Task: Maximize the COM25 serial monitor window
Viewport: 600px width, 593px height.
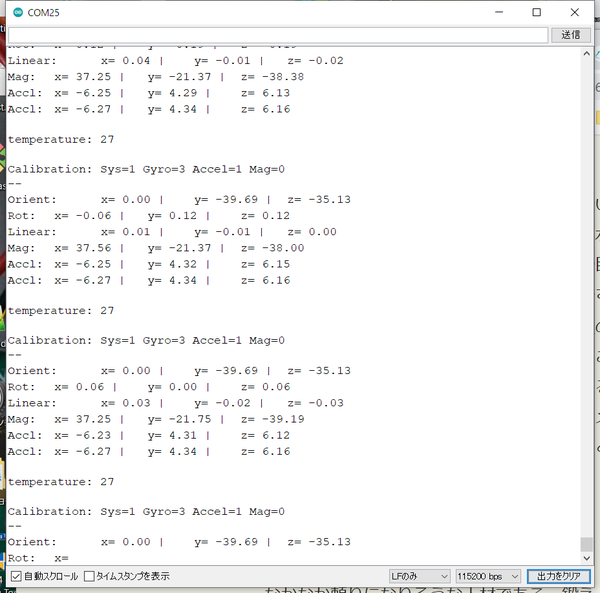Action: click(x=536, y=12)
